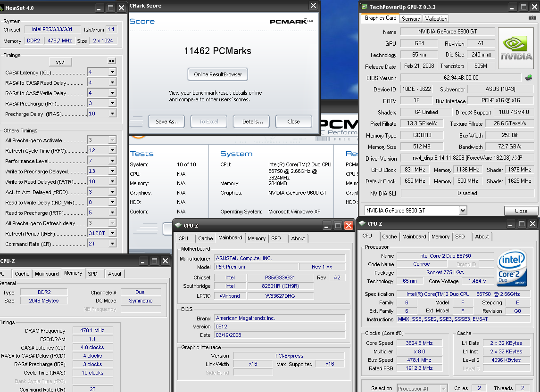Screen dimensions: 540x392
Task: Click the Mainboard CPU-Z title bar icon
Action: click(178, 225)
